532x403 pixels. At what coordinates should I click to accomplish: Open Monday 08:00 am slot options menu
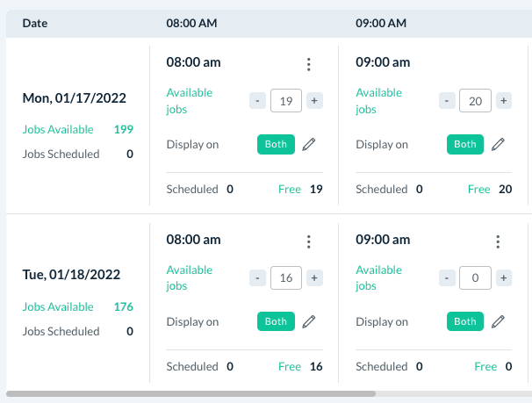308,64
